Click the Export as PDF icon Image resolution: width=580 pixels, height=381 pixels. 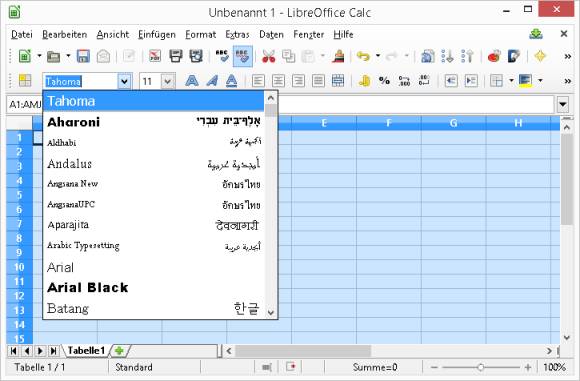[155, 56]
